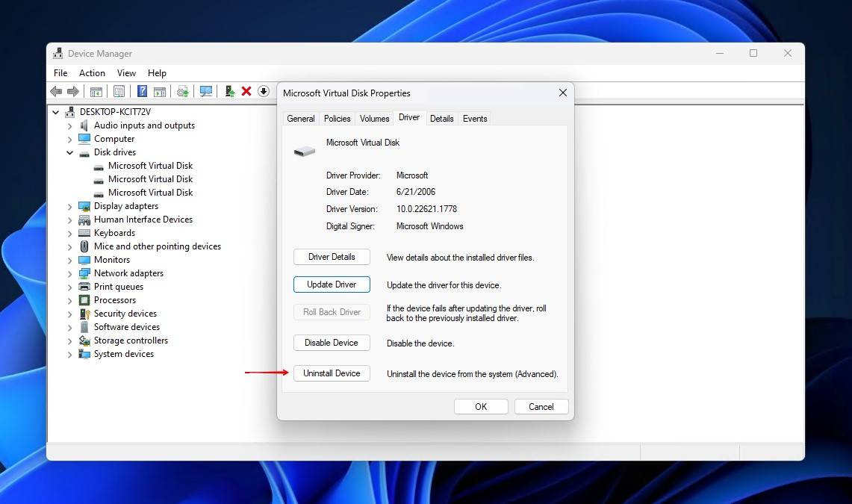852x504 pixels.
Task: Click the Security devices key icon
Action: [x=84, y=314]
